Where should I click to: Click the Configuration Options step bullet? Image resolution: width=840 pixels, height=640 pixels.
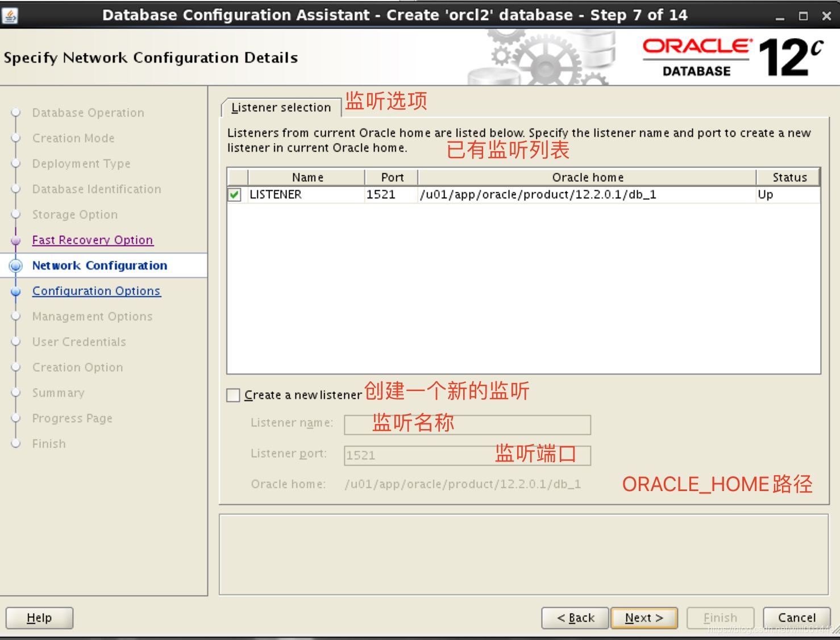point(16,291)
